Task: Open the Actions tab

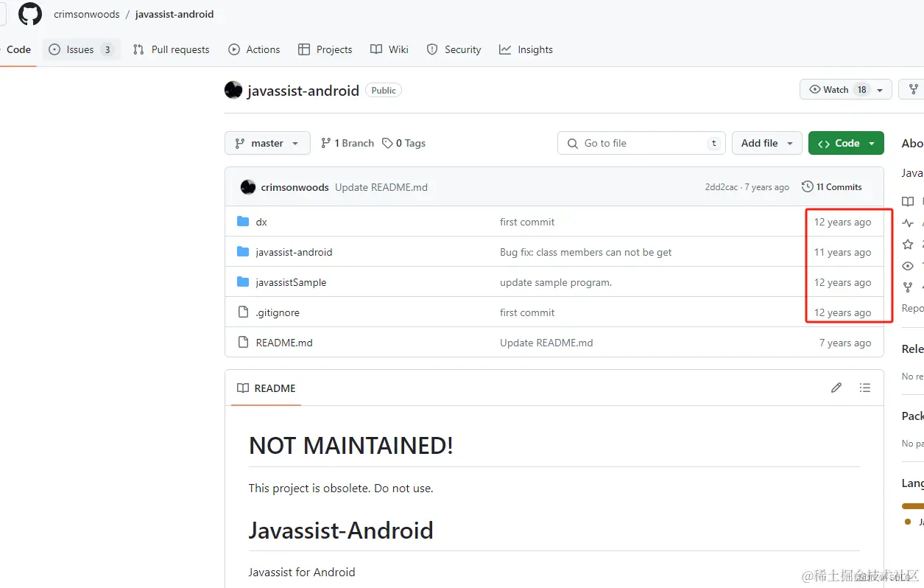Action: tap(254, 49)
